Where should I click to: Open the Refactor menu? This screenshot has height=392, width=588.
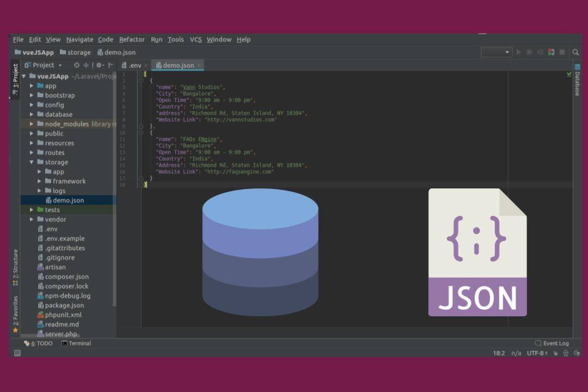click(132, 39)
